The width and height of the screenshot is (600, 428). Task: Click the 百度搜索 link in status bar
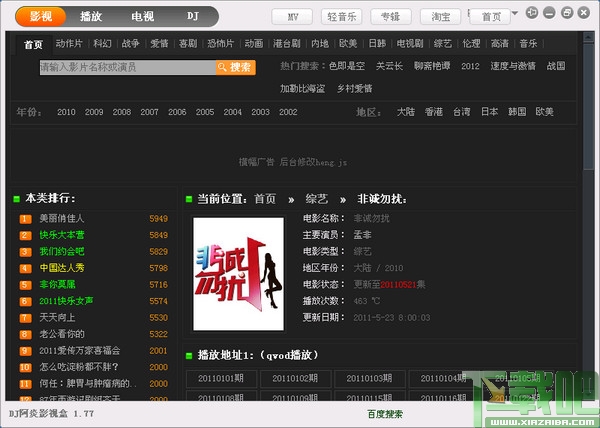click(x=385, y=414)
